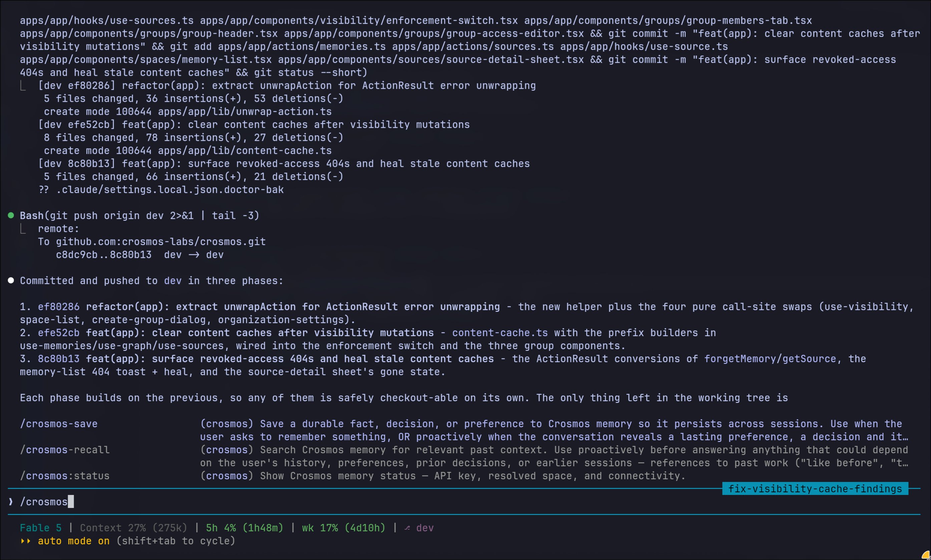Click '(shift+tab to cycle)' hint text

(x=176, y=541)
